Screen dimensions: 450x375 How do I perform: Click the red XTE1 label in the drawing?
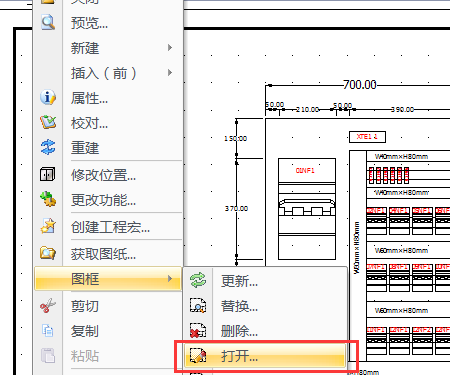pyautogui.click(x=367, y=137)
